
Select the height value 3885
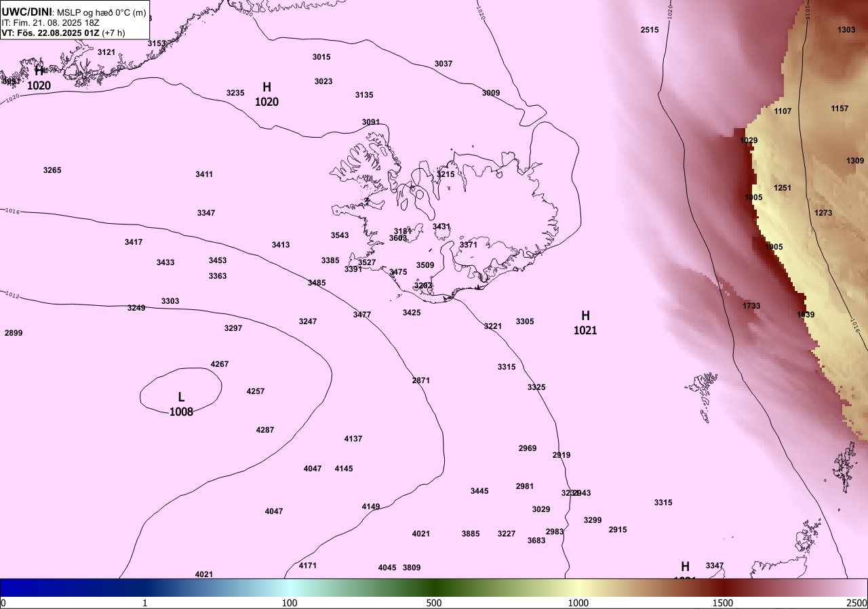click(x=471, y=534)
